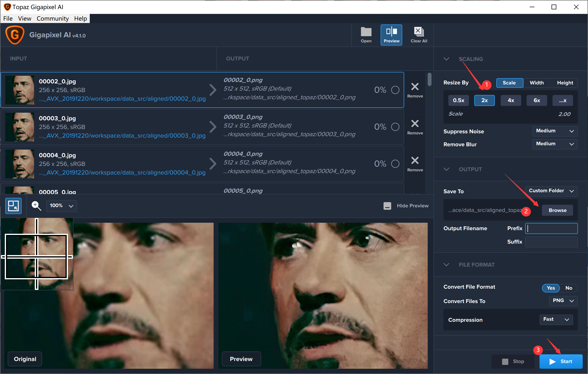Viewport: 588px width, 374px height.
Task: Collapse the SCALING section
Action: (x=446, y=59)
